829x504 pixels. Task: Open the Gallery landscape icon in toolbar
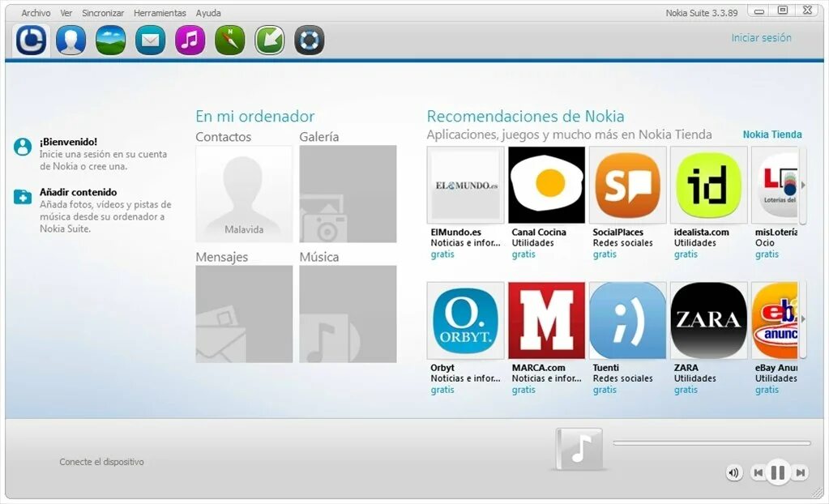point(110,41)
